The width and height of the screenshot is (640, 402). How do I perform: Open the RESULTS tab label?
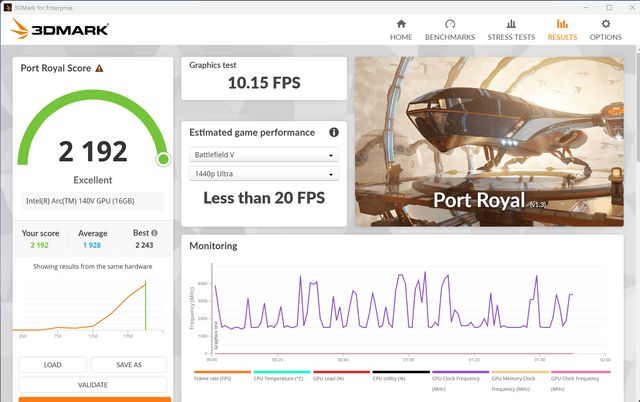point(562,37)
